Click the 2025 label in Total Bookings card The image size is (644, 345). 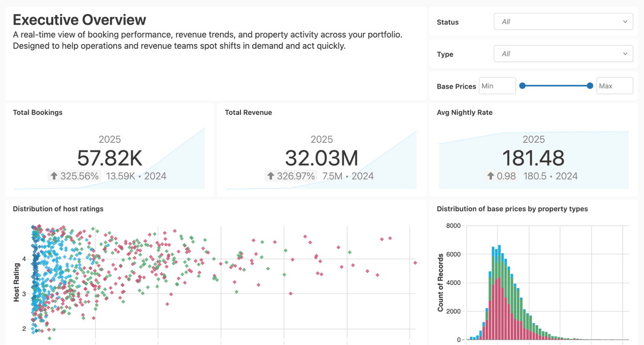pos(109,139)
